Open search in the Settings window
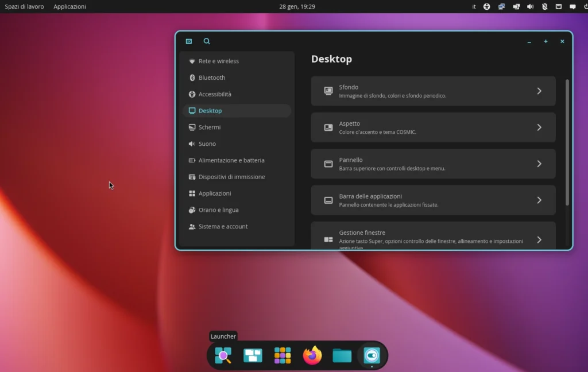This screenshot has width=588, height=372. [x=207, y=41]
